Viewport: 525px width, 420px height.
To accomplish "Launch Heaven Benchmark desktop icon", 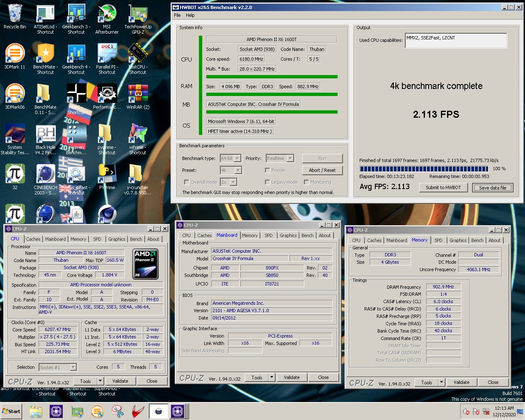I will pyautogui.click(x=76, y=140).
